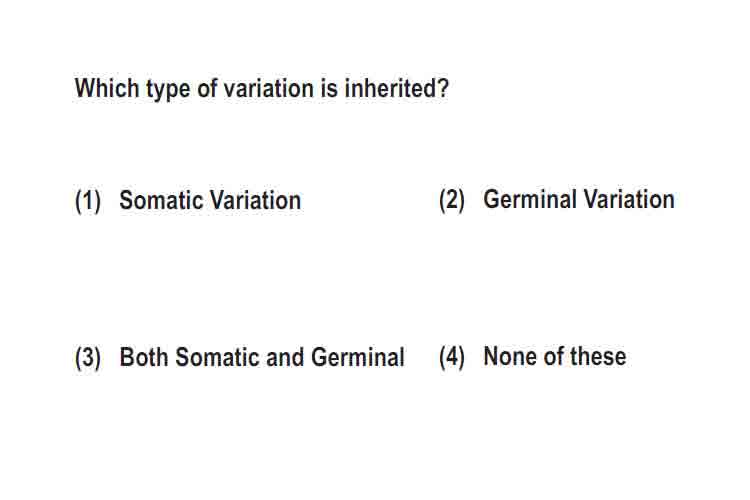Click the word 'inherited?' in the question

397,88
